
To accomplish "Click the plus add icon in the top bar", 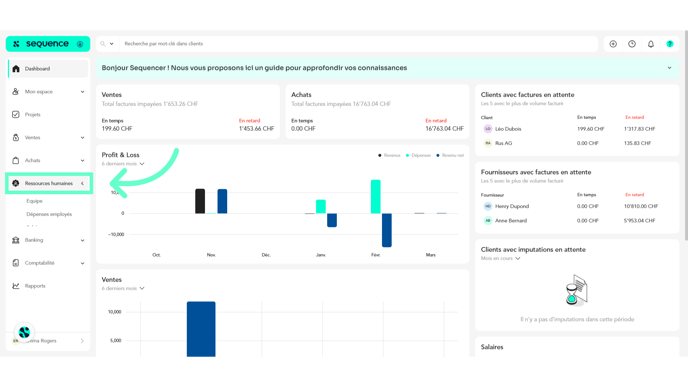I will click(613, 44).
